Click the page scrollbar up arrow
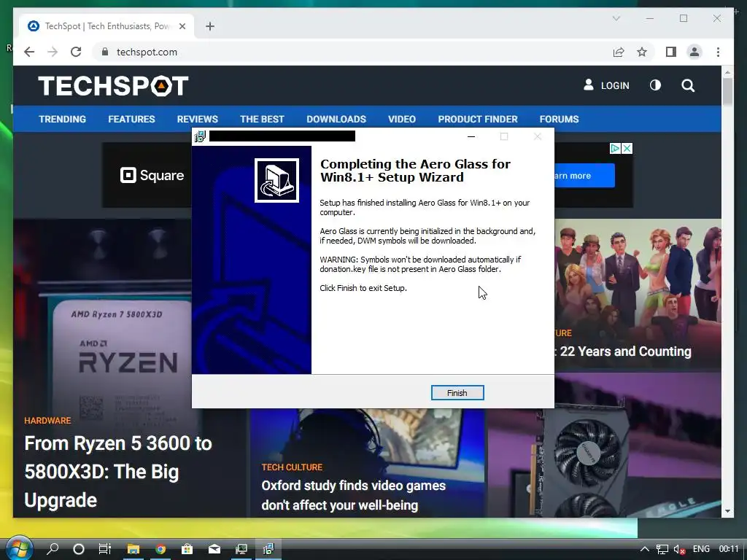Screen dimensions: 747x560 tap(727, 72)
